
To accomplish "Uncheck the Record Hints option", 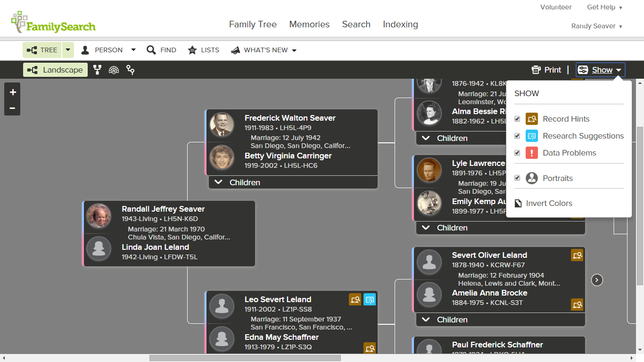I will pyautogui.click(x=517, y=119).
